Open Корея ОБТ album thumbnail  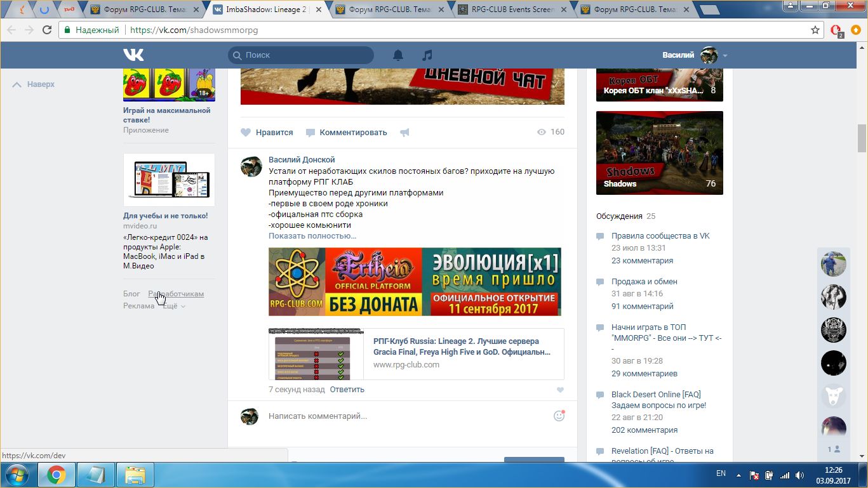[659, 84]
